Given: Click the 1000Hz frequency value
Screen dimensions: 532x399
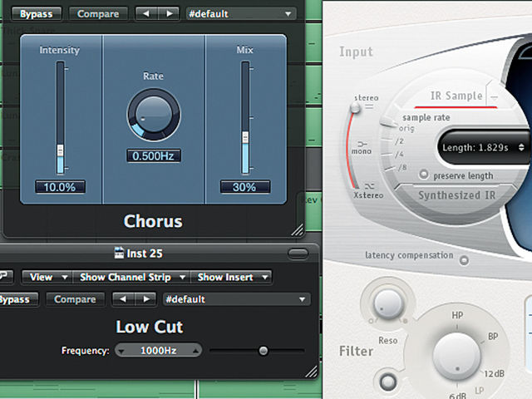Looking at the screenshot, I should [x=159, y=351].
